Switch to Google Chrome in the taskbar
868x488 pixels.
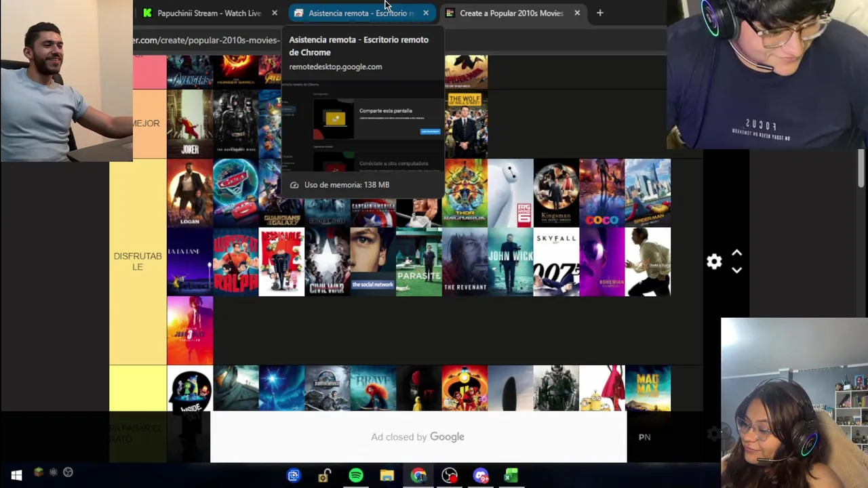point(418,476)
